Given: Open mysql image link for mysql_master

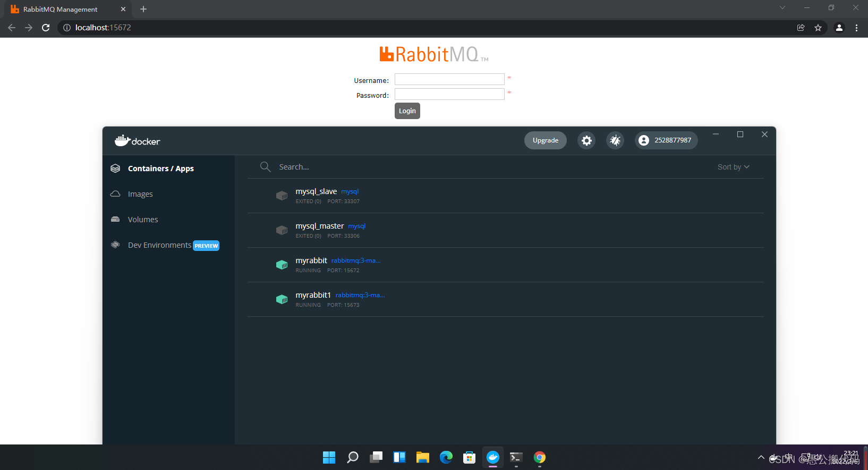Looking at the screenshot, I should click(x=357, y=226).
